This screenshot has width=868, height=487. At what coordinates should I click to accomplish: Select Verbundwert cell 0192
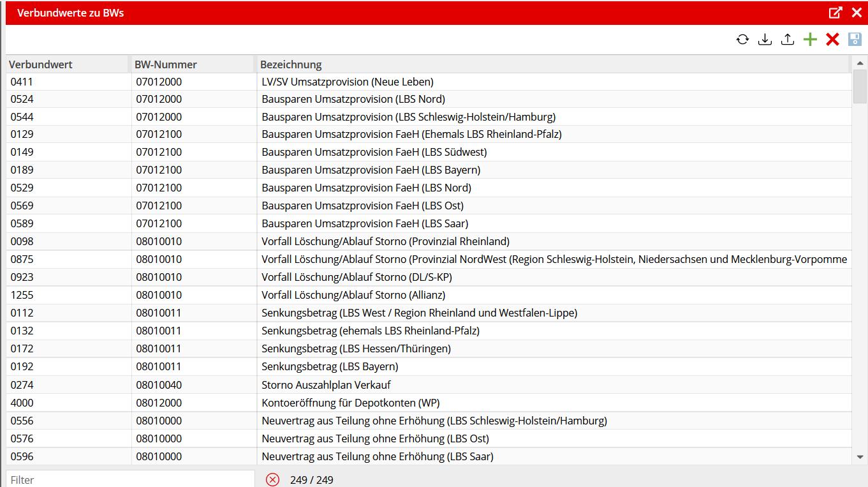pyautogui.click(x=69, y=366)
